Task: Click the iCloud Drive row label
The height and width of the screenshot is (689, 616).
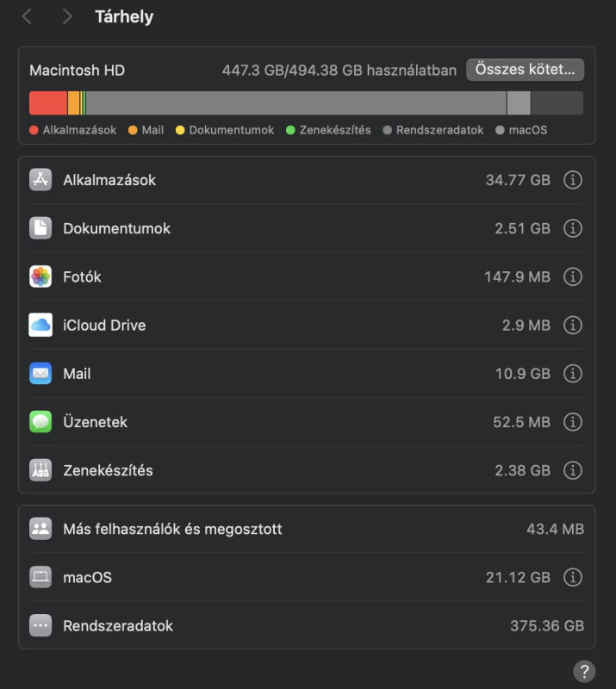Action: (104, 326)
